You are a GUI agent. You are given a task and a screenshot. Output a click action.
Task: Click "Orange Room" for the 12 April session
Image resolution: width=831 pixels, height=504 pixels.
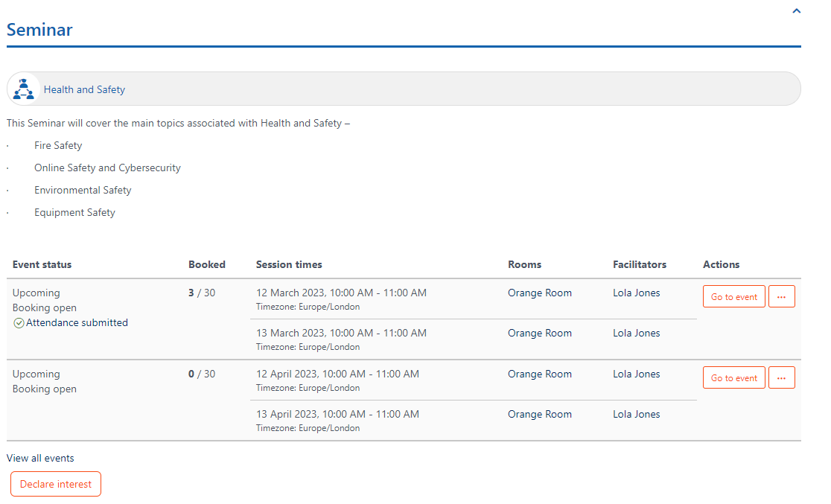tap(539, 374)
